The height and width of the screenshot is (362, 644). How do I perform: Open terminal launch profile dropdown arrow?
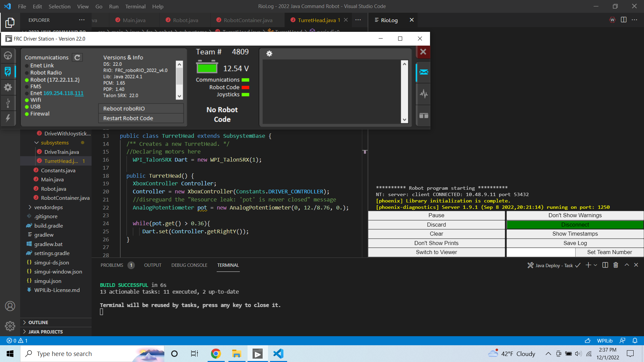(x=595, y=265)
